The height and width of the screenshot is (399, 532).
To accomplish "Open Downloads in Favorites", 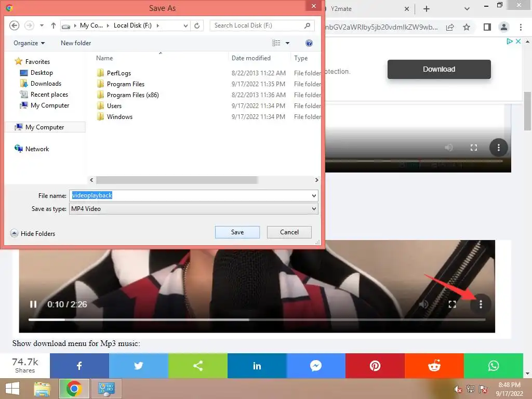I will tap(41, 84).
